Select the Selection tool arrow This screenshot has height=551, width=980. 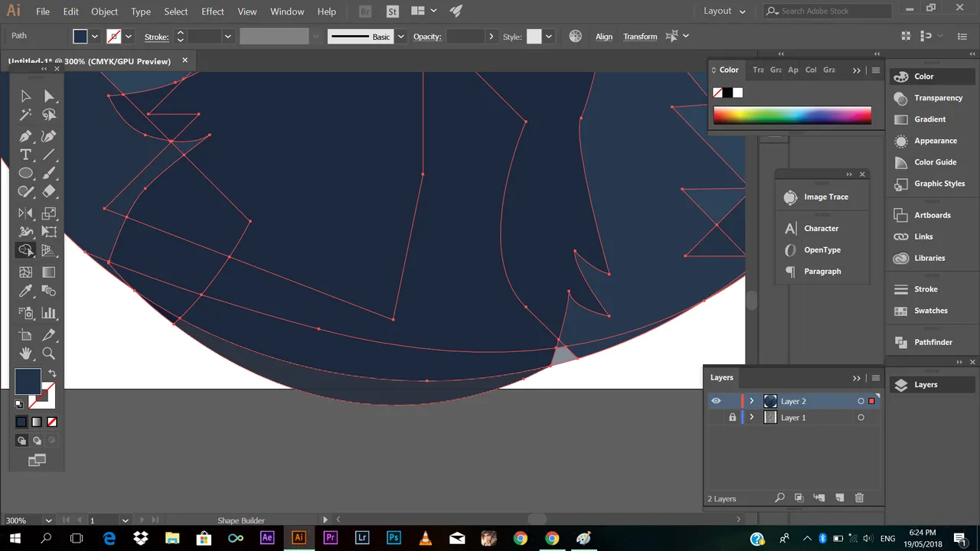(25, 96)
